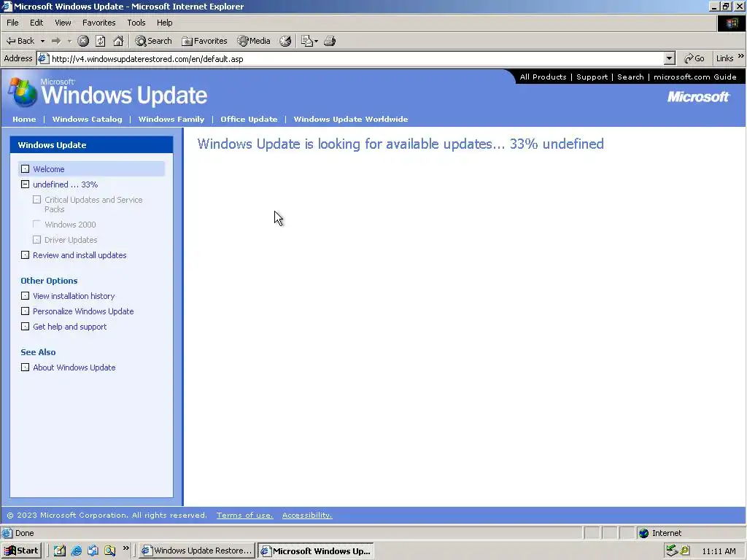Expand the Links toolbar chevron
747x560 pixels.
(x=741, y=56)
